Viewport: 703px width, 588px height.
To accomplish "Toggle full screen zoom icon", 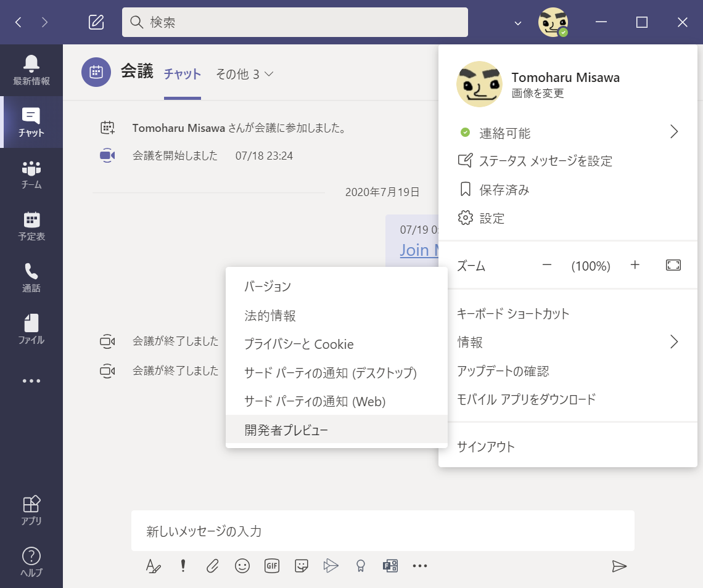I will pyautogui.click(x=673, y=265).
